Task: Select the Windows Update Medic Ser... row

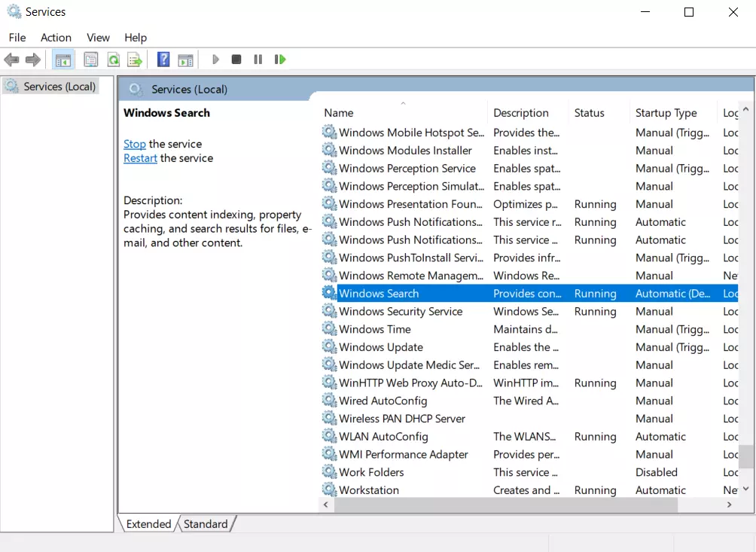Action: point(529,365)
